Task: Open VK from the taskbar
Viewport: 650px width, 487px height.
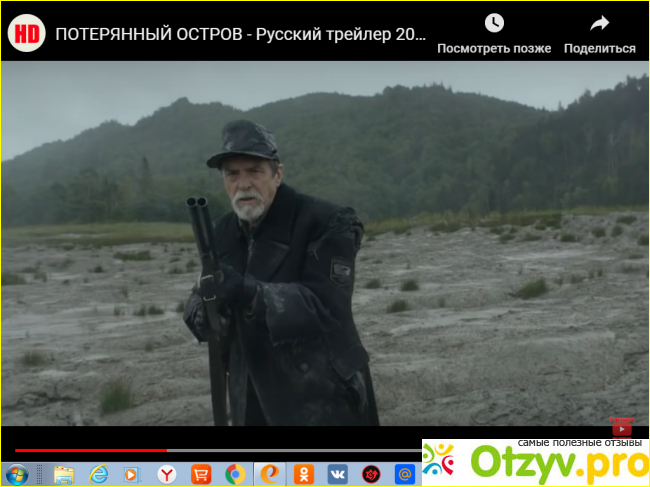Action: (x=338, y=473)
